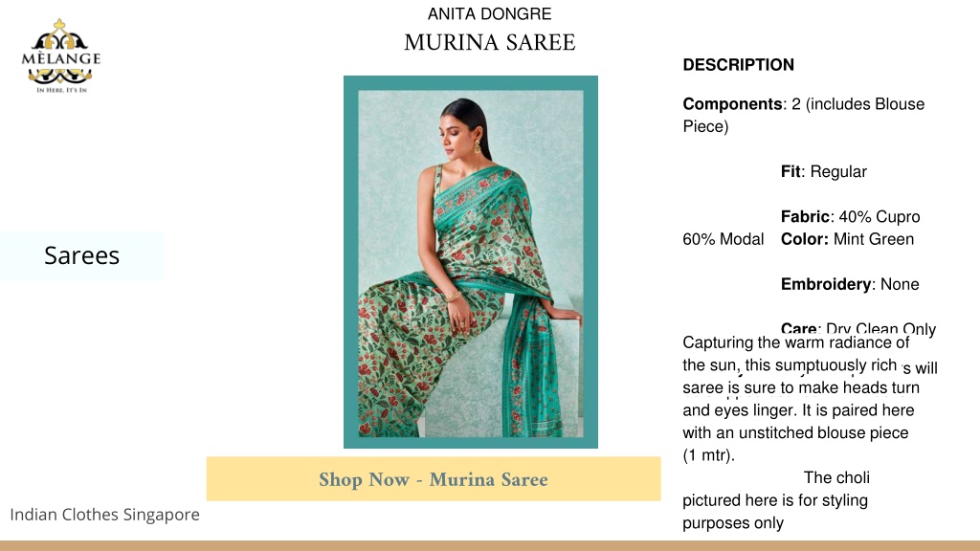Click the choli styling purposes note

click(x=775, y=500)
